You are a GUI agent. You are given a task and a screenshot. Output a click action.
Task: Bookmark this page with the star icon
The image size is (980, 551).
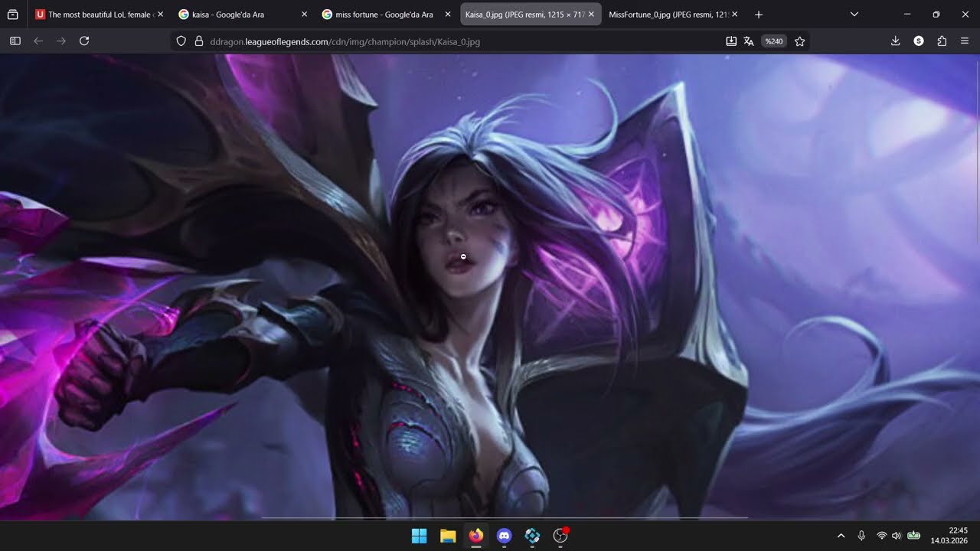(800, 41)
